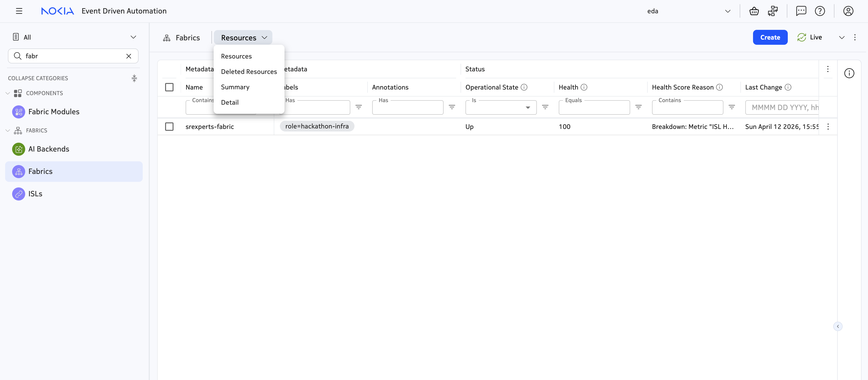868x380 pixels.
Task: Toggle the Resources view dropdown
Action: [243, 38]
